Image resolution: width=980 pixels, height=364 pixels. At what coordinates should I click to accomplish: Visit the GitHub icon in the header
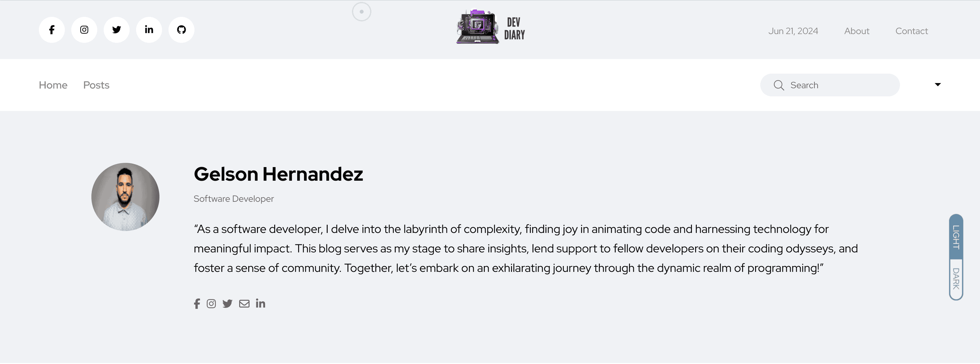pos(181,30)
